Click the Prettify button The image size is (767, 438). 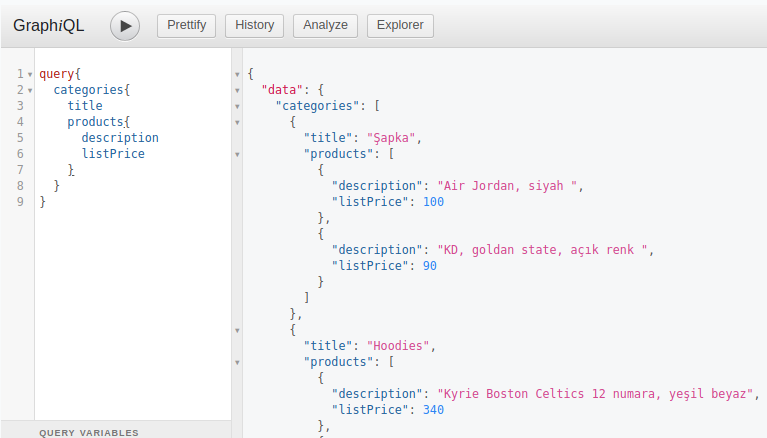[187, 25]
